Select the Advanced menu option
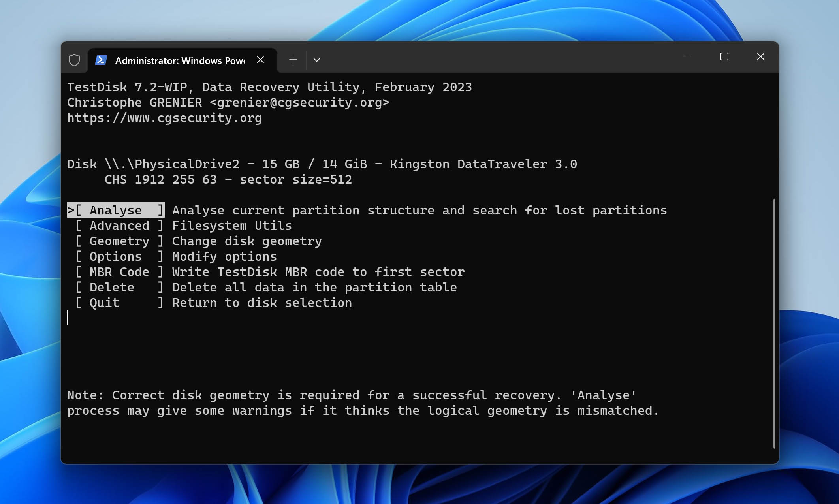 tap(119, 226)
